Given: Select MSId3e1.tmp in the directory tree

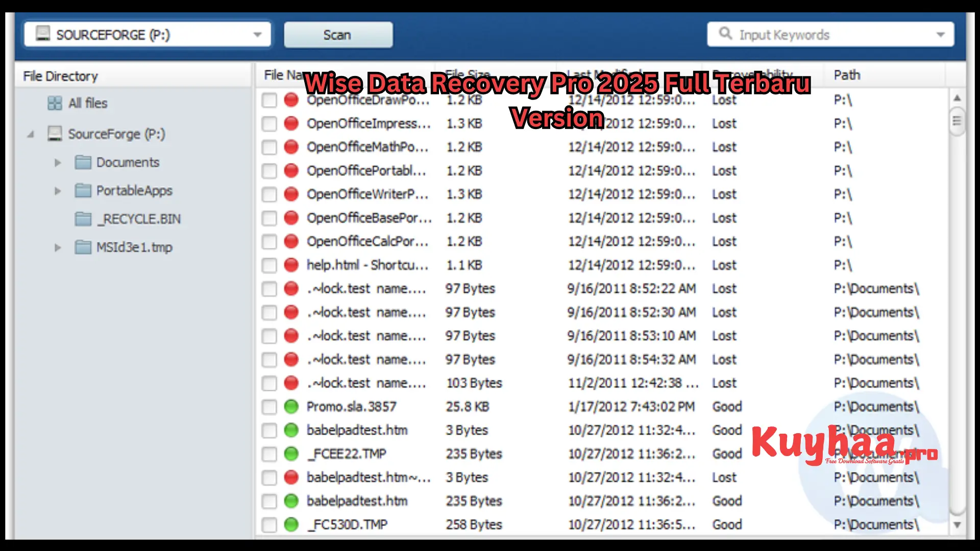Looking at the screenshot, I should point(134,247).
